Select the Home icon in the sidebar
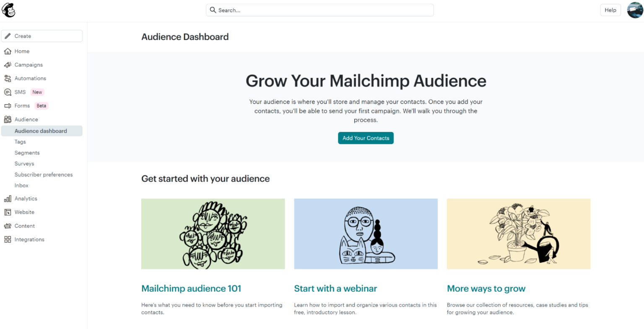This screenshot has width=644, height=329. (7, 51)
